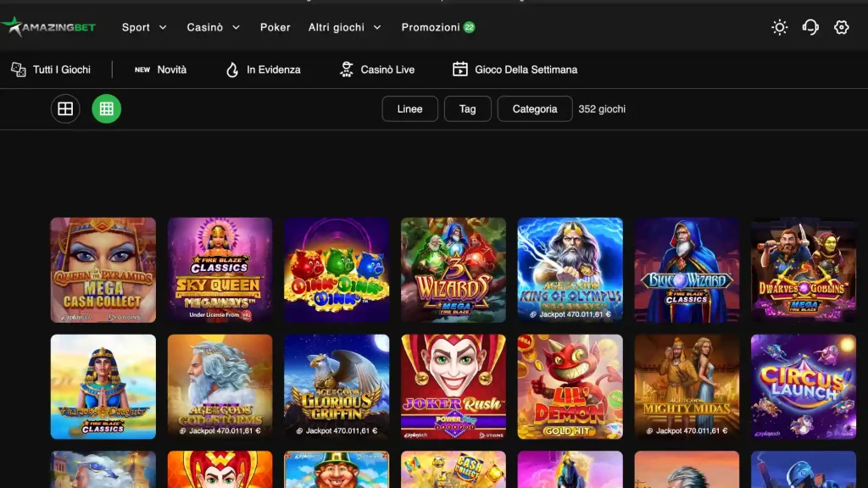
Task: Launch Circus Launch game
Action: tap(804, 386)
